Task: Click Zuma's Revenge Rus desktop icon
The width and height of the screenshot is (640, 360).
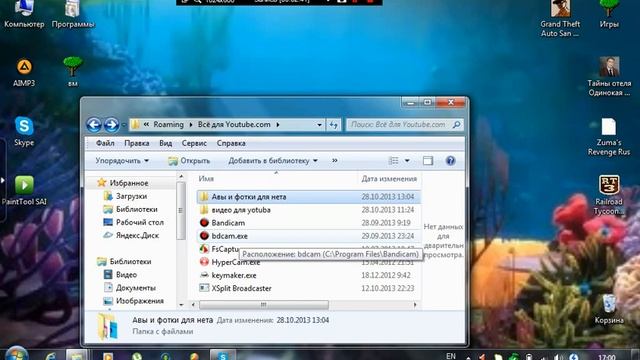Action: tap(609, 137)
